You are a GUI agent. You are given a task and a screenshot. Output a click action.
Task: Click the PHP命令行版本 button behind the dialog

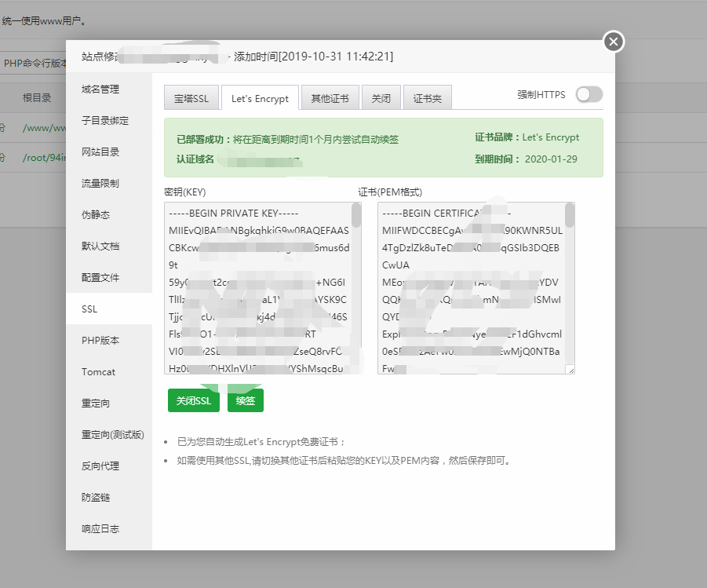tap(34, 63)
